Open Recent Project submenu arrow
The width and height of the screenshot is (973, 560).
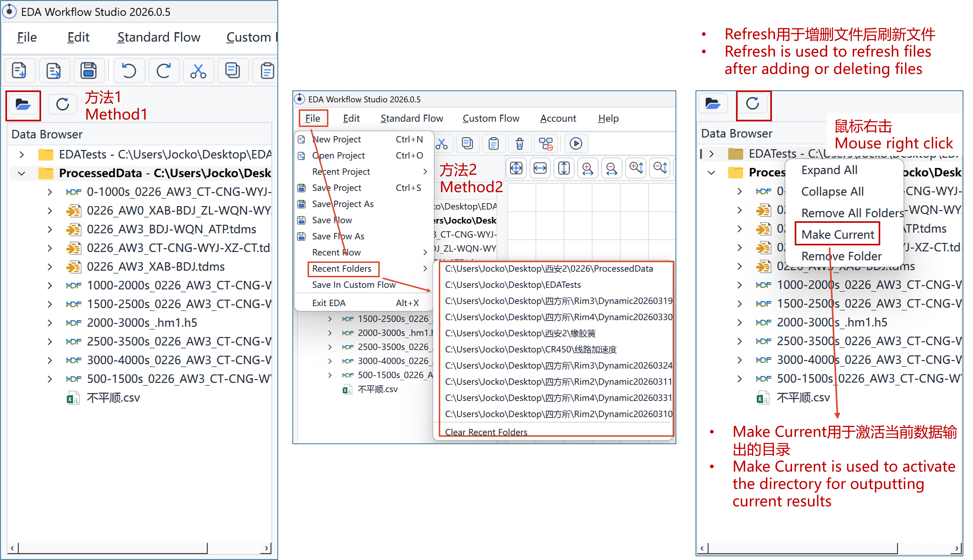[x=425, y=172]
